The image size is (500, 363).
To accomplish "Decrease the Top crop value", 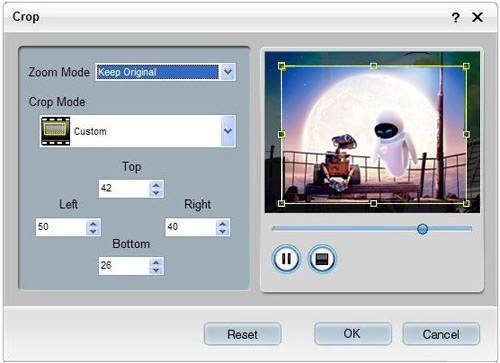I will pyautogui.click(x=156, y=193).
